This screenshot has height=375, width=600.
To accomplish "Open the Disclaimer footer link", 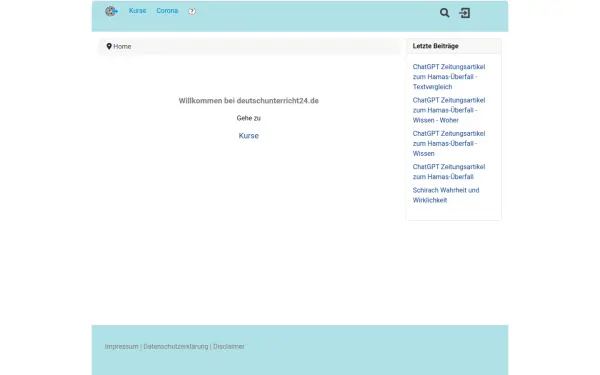I will 229,346.
